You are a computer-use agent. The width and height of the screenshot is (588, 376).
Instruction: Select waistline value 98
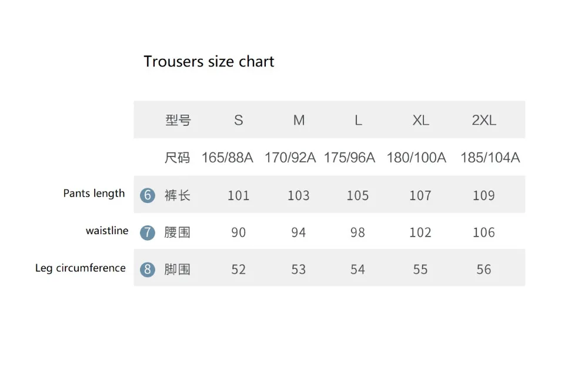(x=358, y=232)
